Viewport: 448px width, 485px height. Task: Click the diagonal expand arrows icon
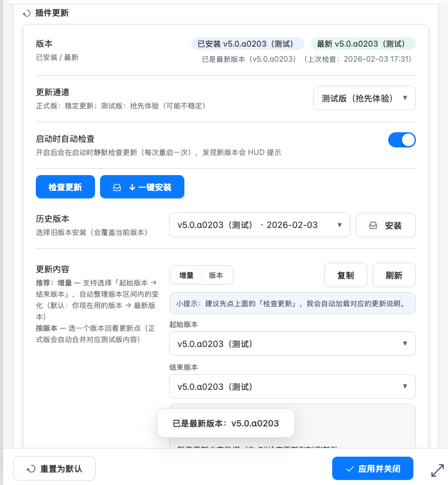tap(437, 470)
